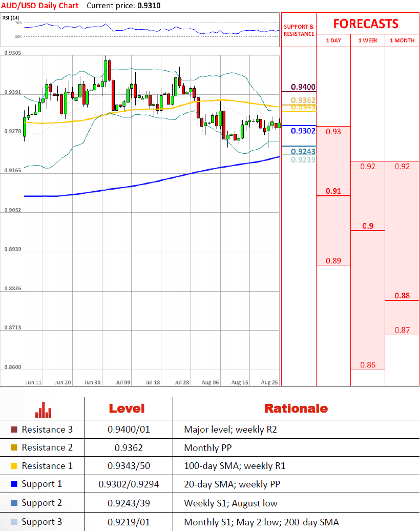Click the level cell 0.9343/50
The height and width of the screenshot is (531, 420).
[x=129, y=465]
